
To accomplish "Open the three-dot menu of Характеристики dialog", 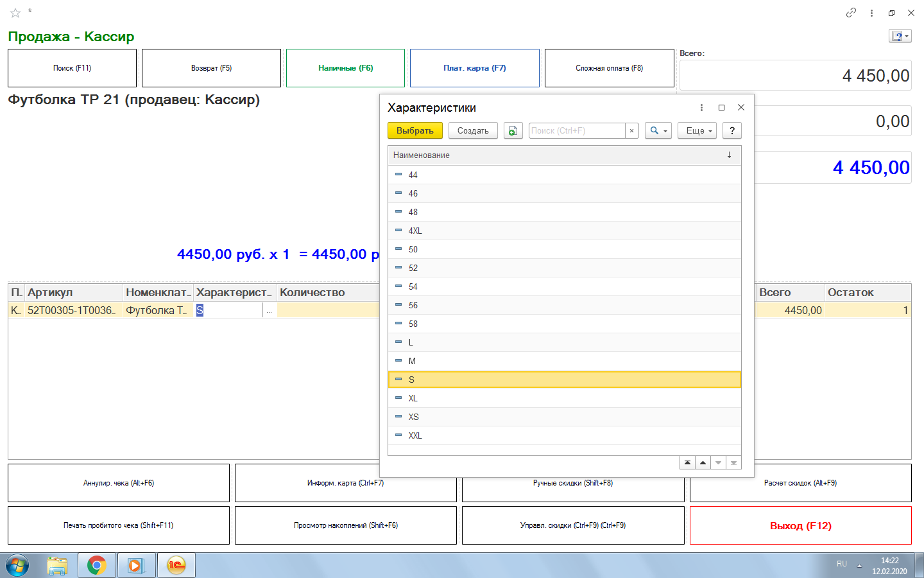I will click(701, 108).
